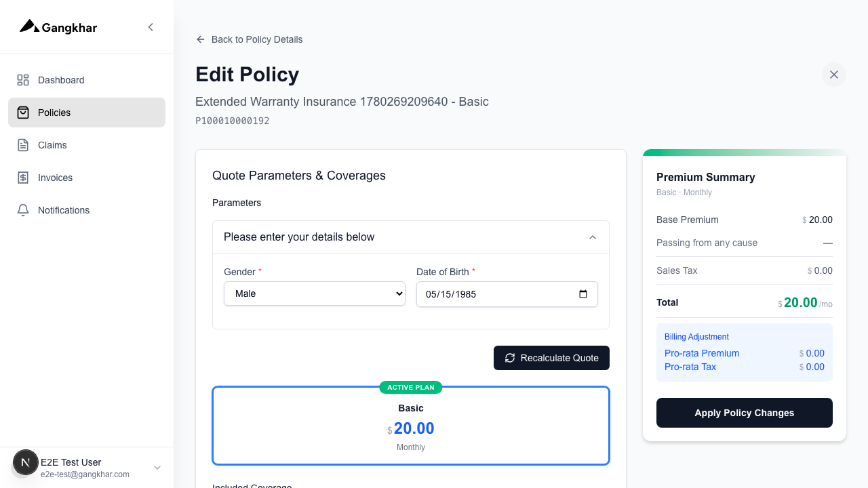The width and height of the screenshot is (868, 488).
Task: Follow the Back to Policy Details link
Action: 257,39
